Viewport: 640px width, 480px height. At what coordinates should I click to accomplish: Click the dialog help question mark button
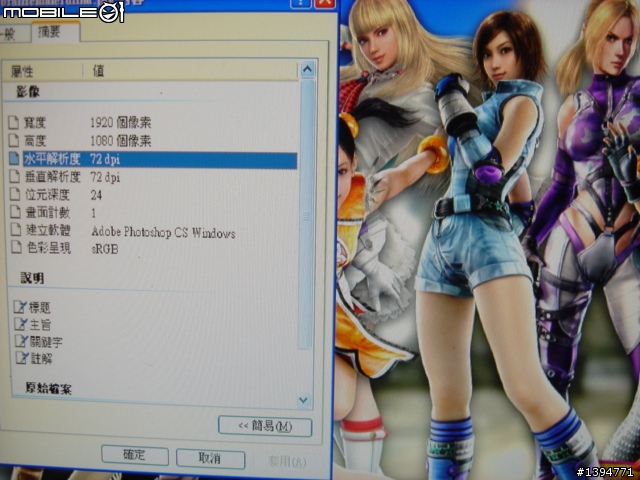pyautogui.click(x=301, y=3)
